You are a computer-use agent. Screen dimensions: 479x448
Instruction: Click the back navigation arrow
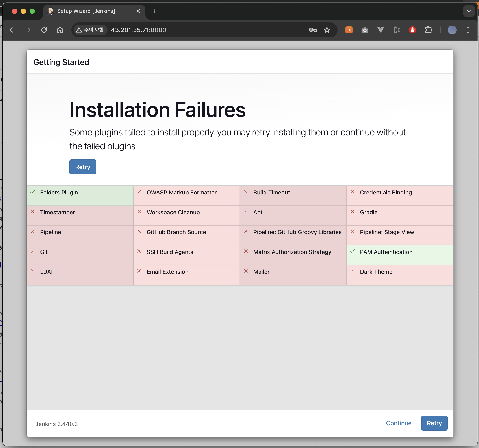click(13, 30)
